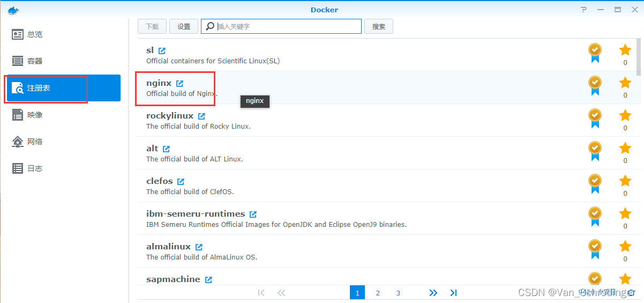Click the star icon in nginx row
This screenshot has width=644, height=303.
(x=625, y=83)
